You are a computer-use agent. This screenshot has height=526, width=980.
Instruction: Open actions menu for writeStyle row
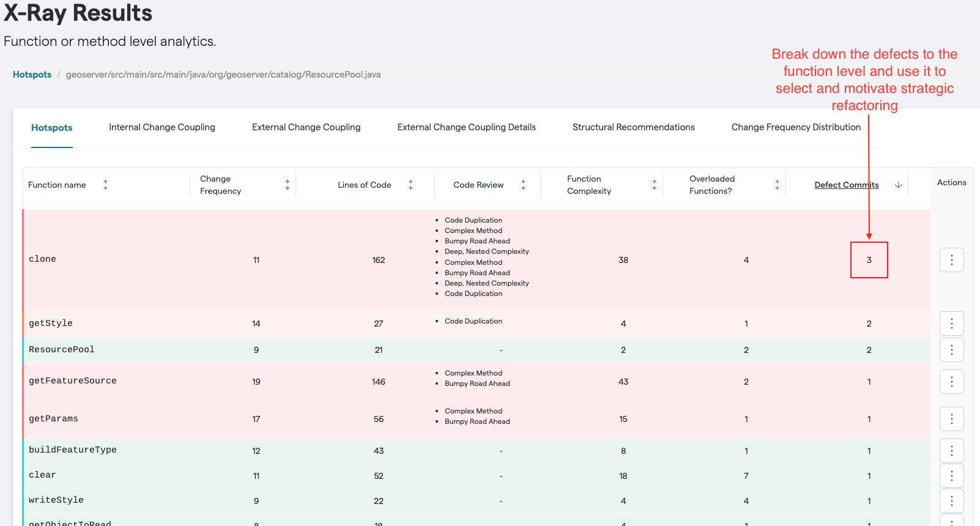951,501
